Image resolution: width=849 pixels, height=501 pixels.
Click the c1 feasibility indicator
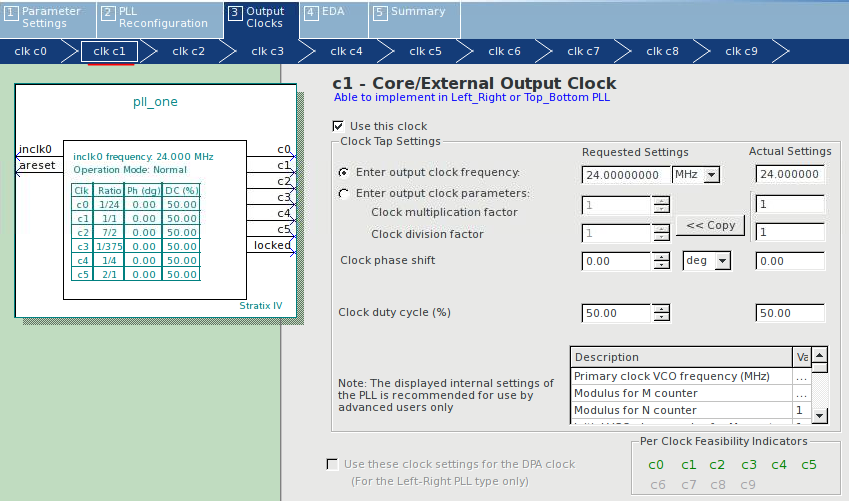689,465
